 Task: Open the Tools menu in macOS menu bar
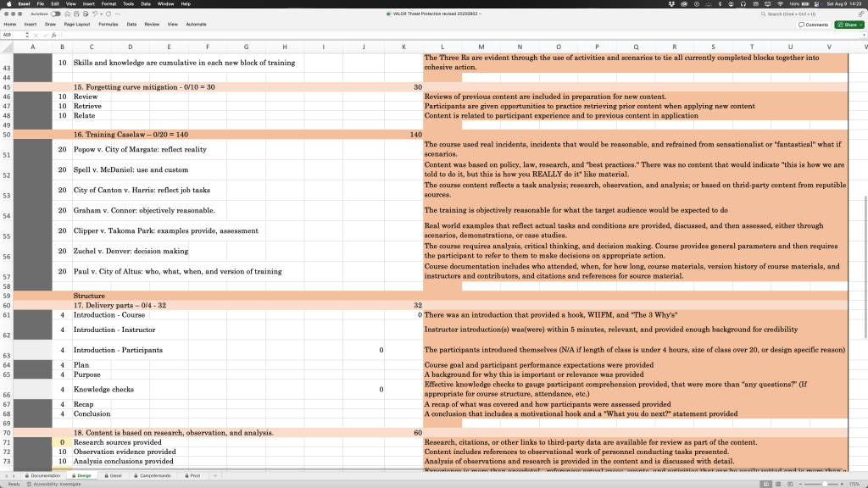point(129,4)
